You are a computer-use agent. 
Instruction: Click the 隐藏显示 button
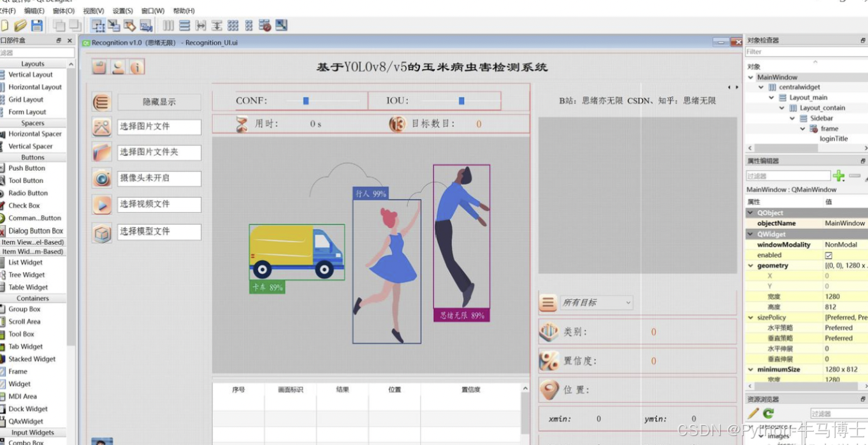point(159,102)
